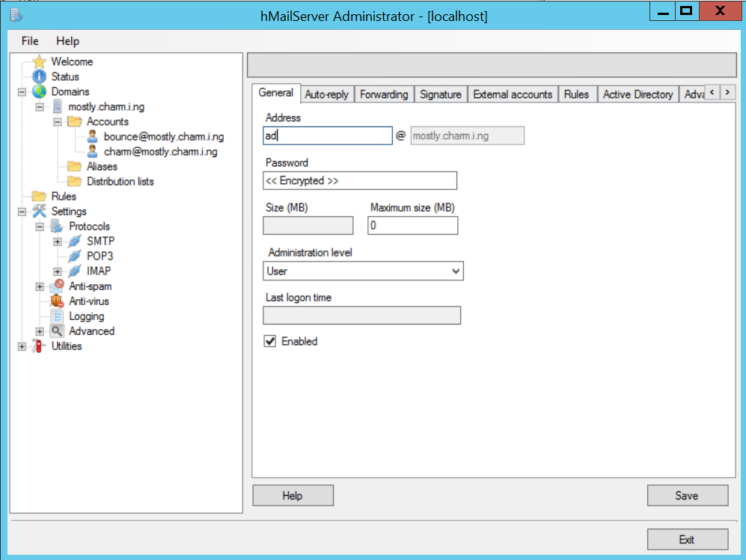
Task: Select the Aliases tree item label
Action: (x=102, y=167)
